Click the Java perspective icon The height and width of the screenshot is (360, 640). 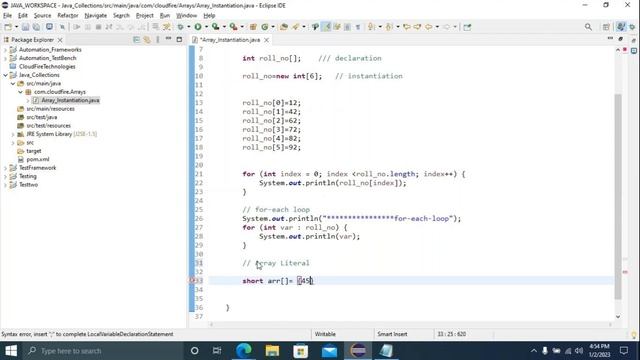pos(621,27)
